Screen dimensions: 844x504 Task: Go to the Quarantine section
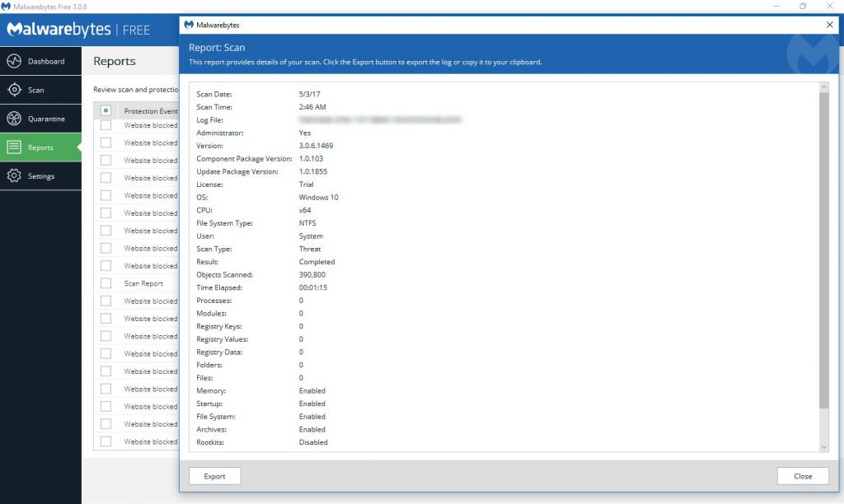pos(46,119)
